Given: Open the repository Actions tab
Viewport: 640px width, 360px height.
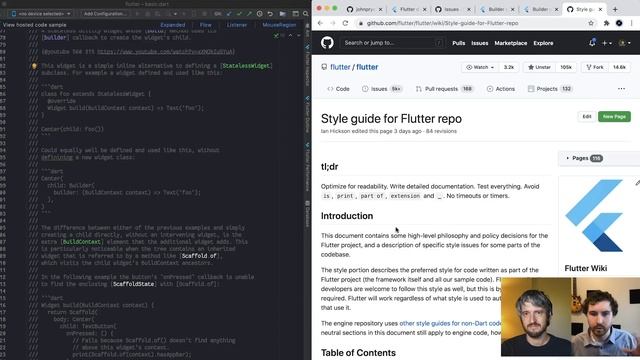Looking at the screenshot, I should [x=500, y=89].
